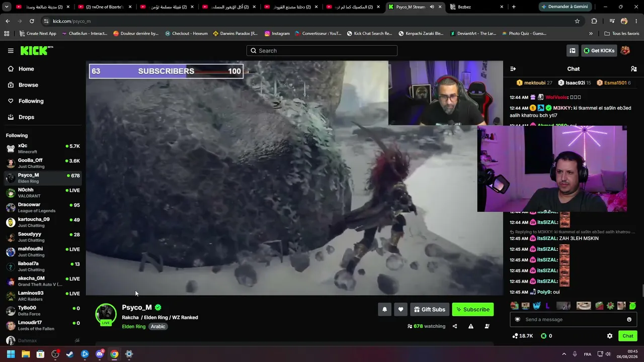The width and height of the screenshot is (644, 362).
Task: Open the Chrome three-dot menu
Action: pos(636,21)
